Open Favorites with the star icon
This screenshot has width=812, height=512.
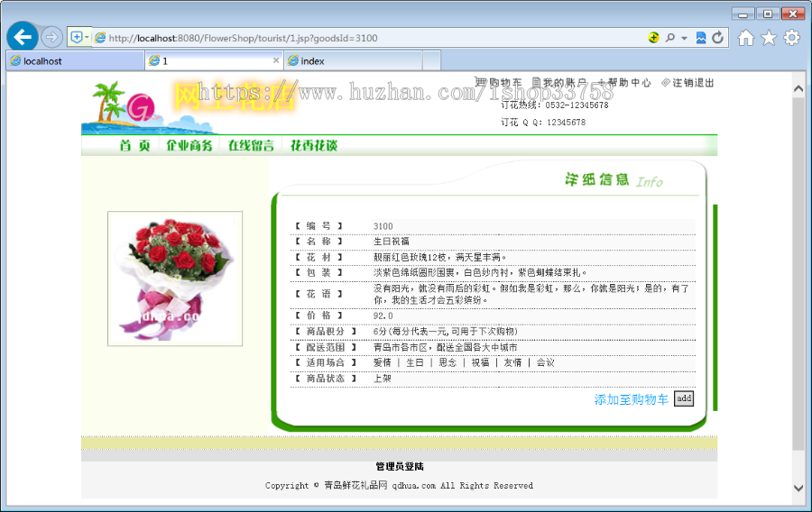coord(769,38)
